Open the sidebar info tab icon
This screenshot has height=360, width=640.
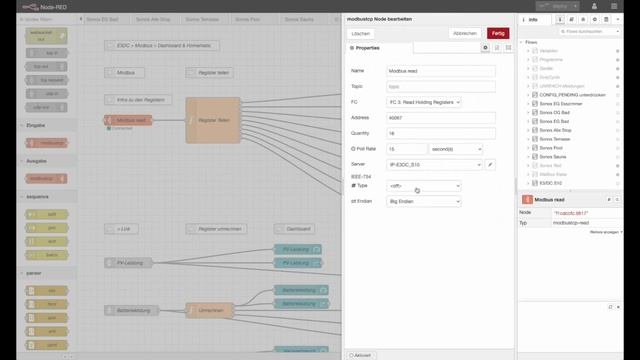tap(560, 20)
